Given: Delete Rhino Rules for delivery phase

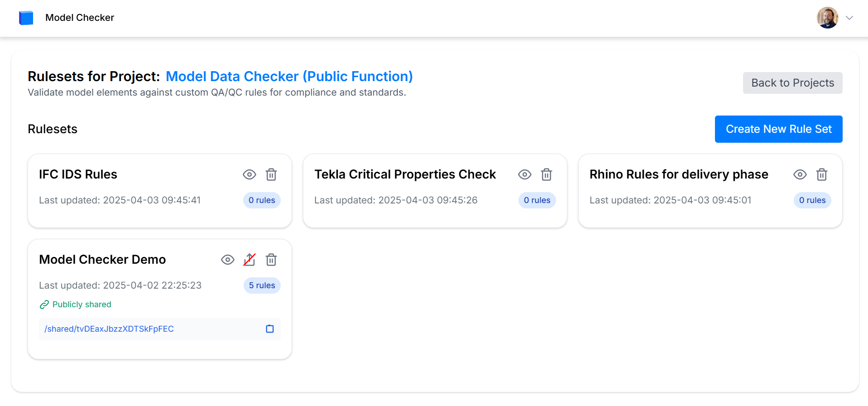Looking at the screenshot, I should 822,174.
